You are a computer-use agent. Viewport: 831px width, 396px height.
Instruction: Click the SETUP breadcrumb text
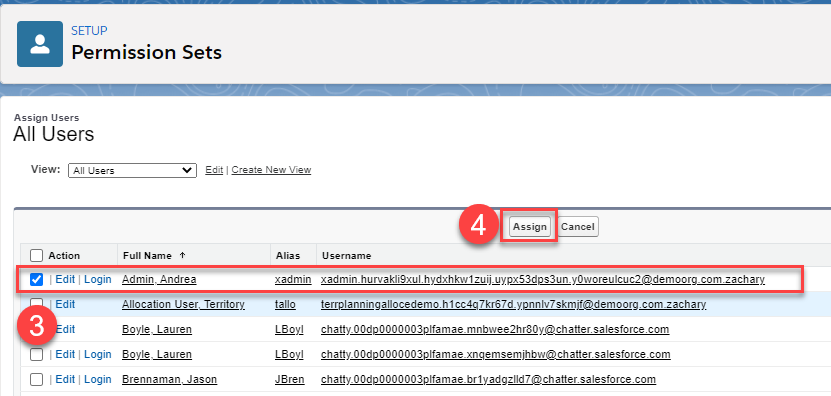coord(89,31)
